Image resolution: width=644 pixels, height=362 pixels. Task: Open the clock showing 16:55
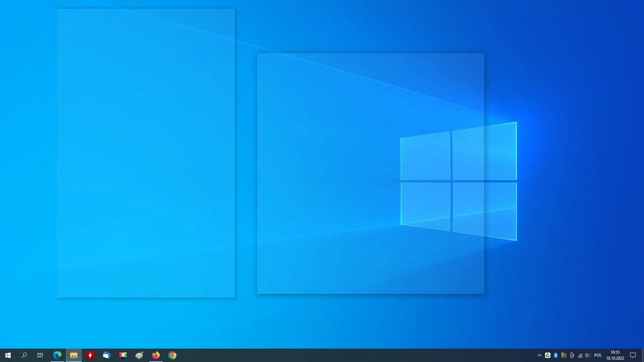coord(615,355)
